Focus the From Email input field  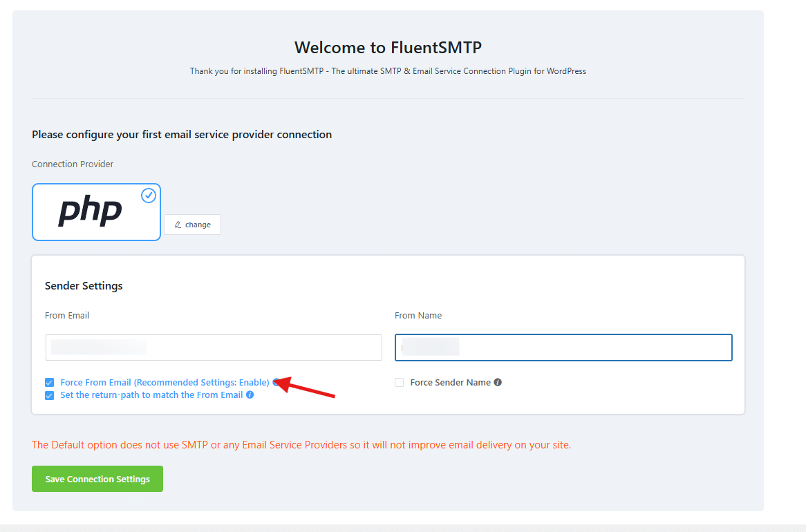click(214, 348)
